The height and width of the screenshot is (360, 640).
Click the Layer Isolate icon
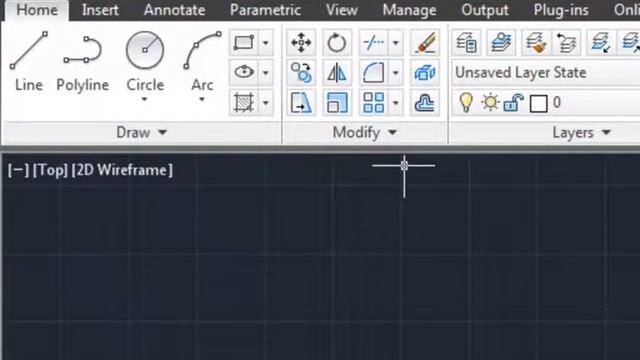[600, 42]
